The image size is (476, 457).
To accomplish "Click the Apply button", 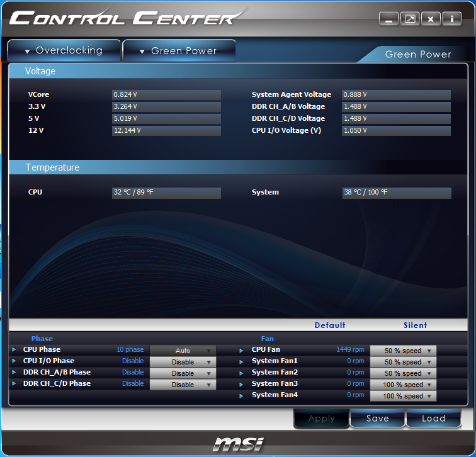I will (x=322, y=419).
